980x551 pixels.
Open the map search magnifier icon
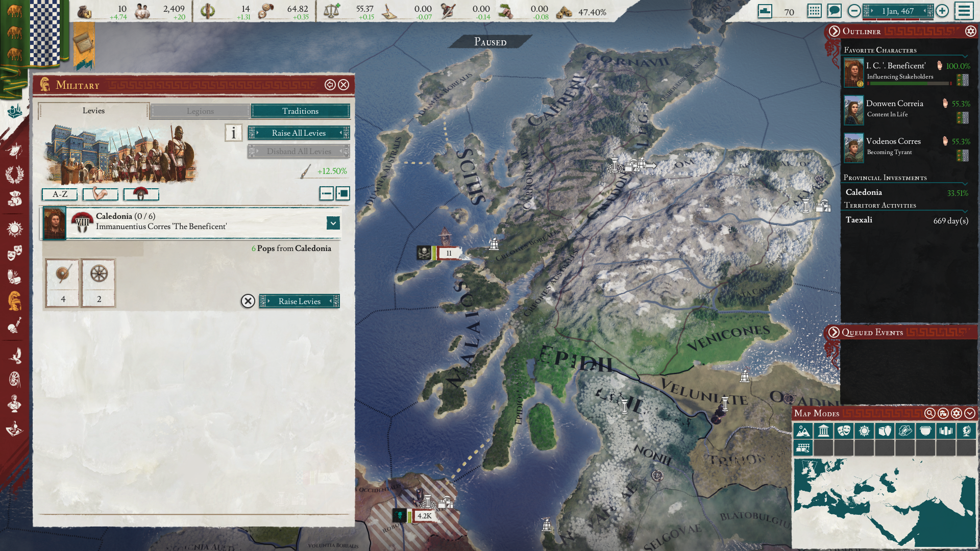tap(929, 413)
